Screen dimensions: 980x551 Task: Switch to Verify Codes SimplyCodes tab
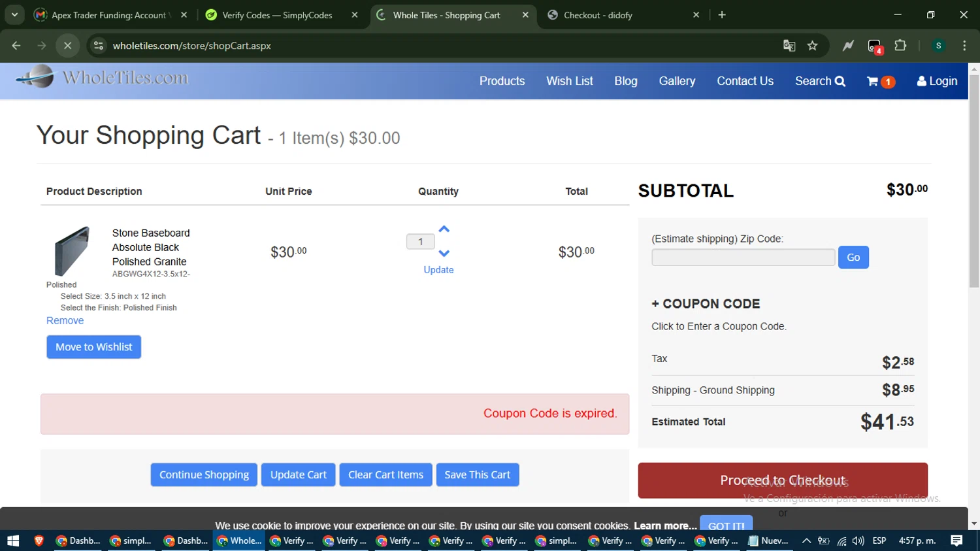[x=277, y=15]
